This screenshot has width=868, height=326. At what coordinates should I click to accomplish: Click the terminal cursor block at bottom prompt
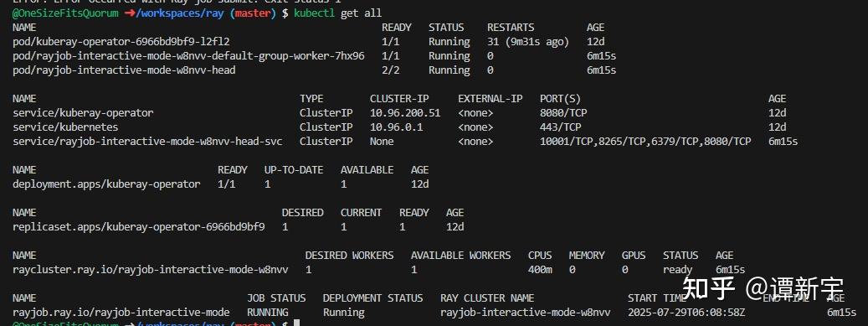coord(296,322)
